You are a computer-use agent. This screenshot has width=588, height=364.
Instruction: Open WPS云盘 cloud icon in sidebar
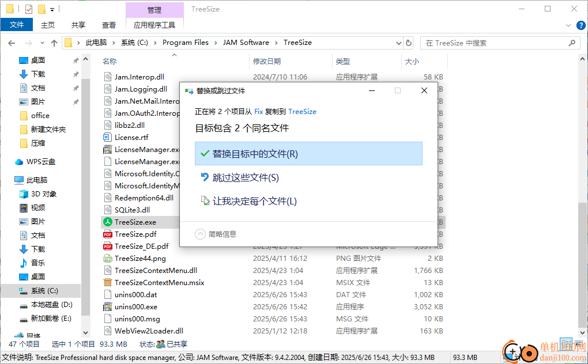coord(19,162)
